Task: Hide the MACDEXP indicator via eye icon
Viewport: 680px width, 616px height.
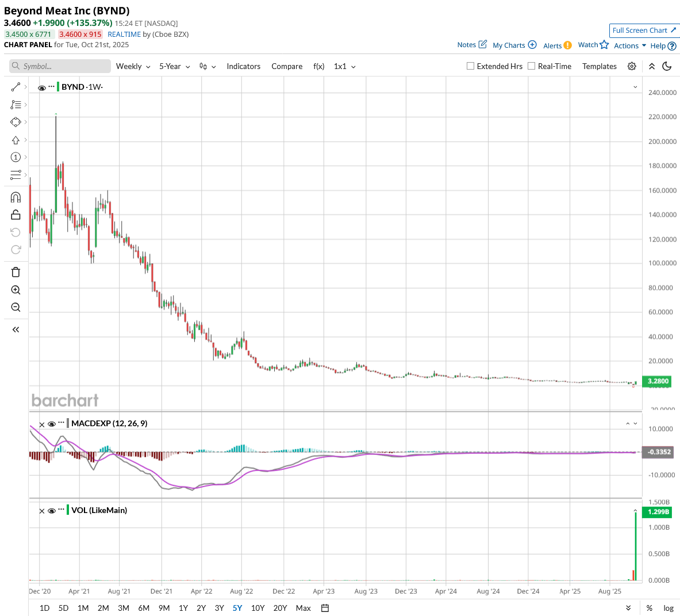Action: pyautogui.click(x=52, y=424)
